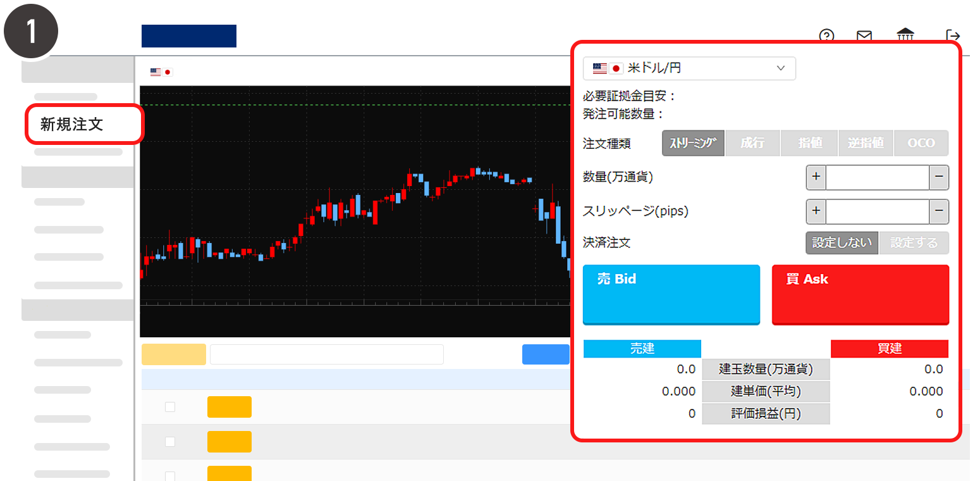Click the 発注可能数量 label
980x481 pixels.
click(x=624, y=115)
